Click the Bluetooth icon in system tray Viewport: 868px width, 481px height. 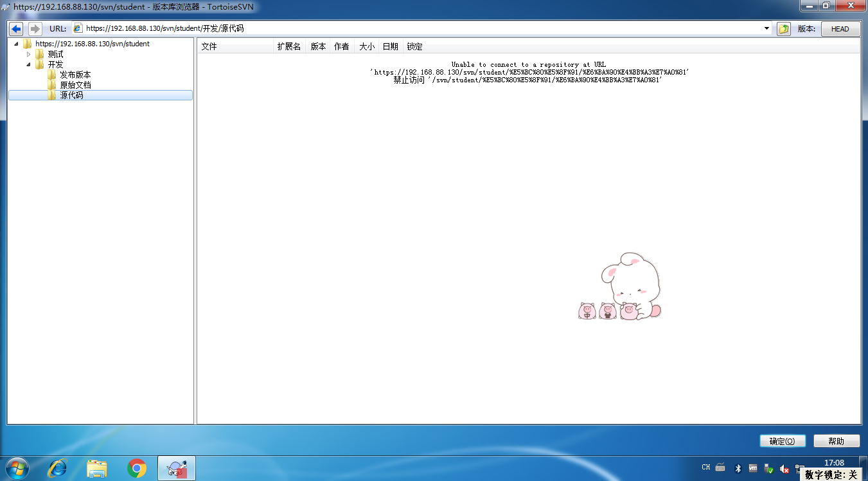tap(737, 468)
